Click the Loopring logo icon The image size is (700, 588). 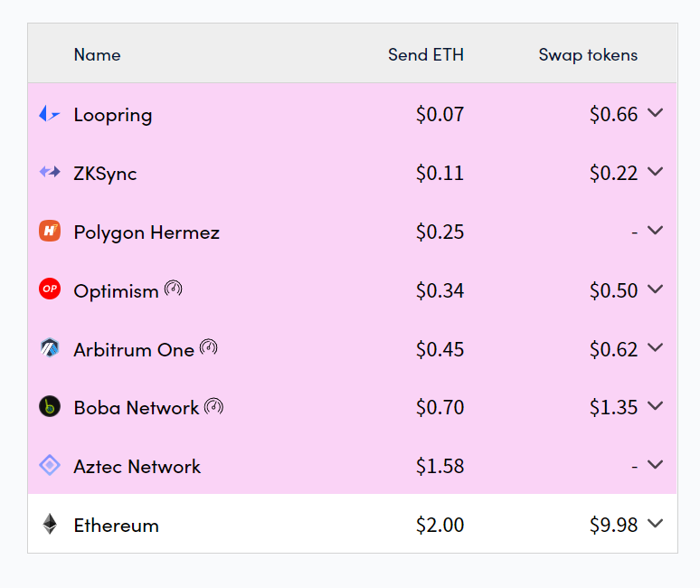pos(50,114)
